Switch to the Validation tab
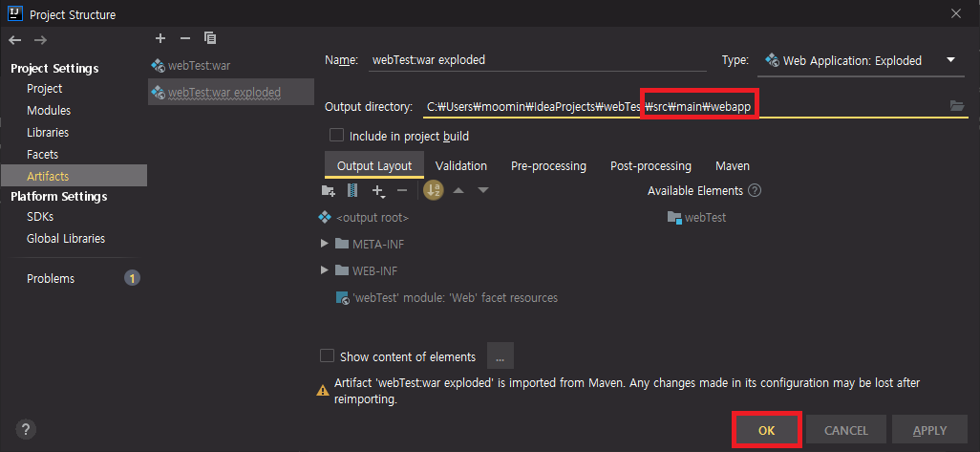 461,165
